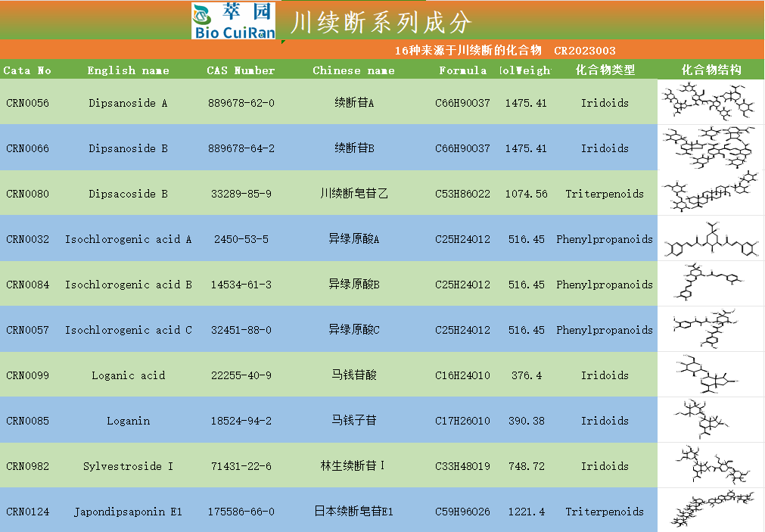
Task: Click the Dipsacoside B name cell
Action: pos(129,194)
